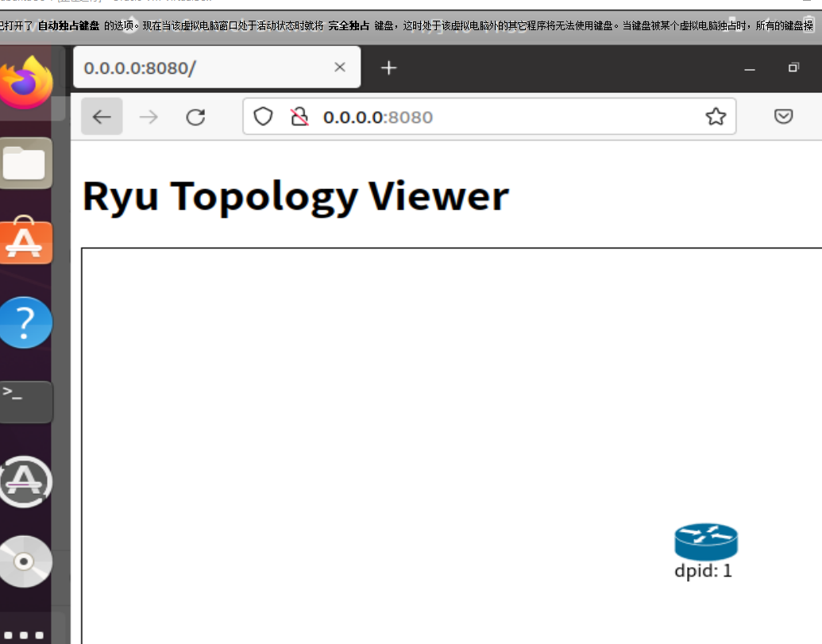This screenshot has width=822, height=644.
Task: Select the 0.0.0.0:8080/ browser tab
Action: pyautogui.click(x=217, y=67)
